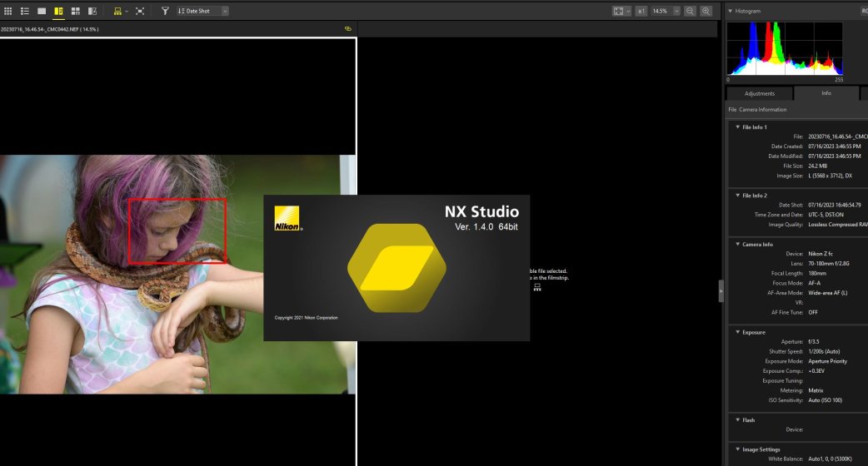Enter full screen view

(x=140, y=11)
